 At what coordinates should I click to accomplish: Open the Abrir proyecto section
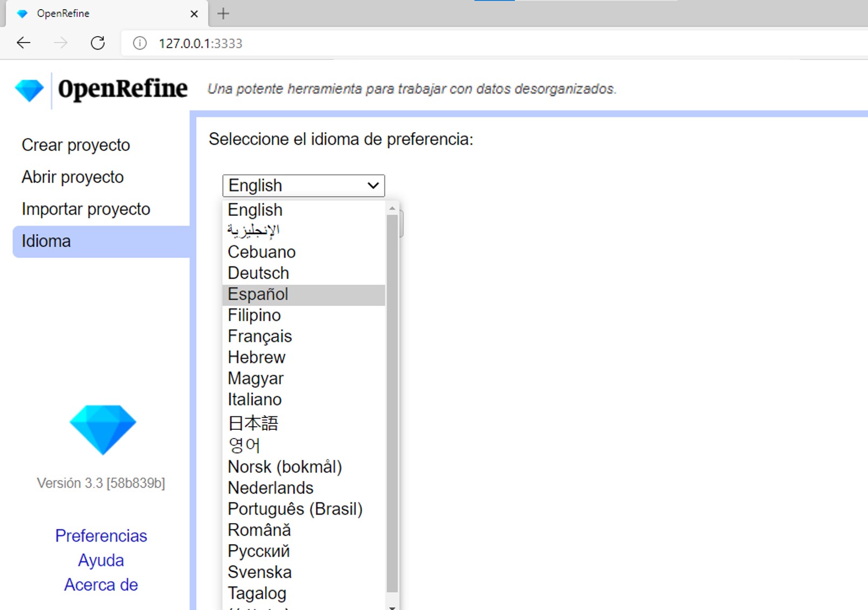click(x=72, y=177)
